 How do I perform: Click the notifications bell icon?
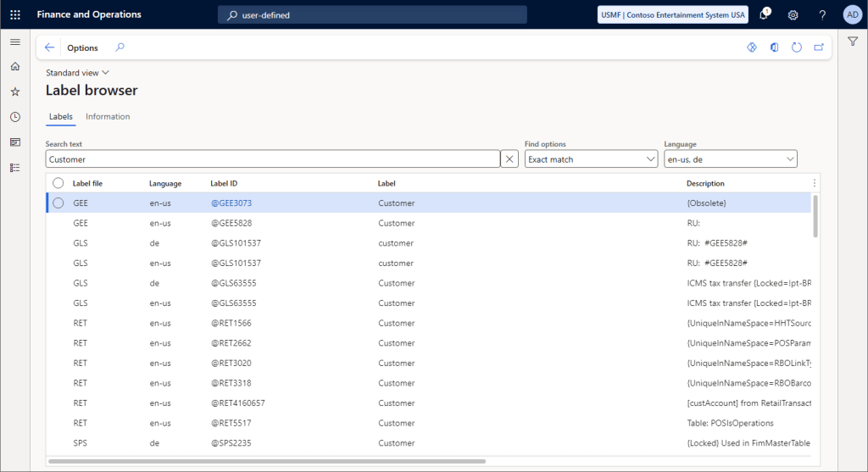click(764, 14)
